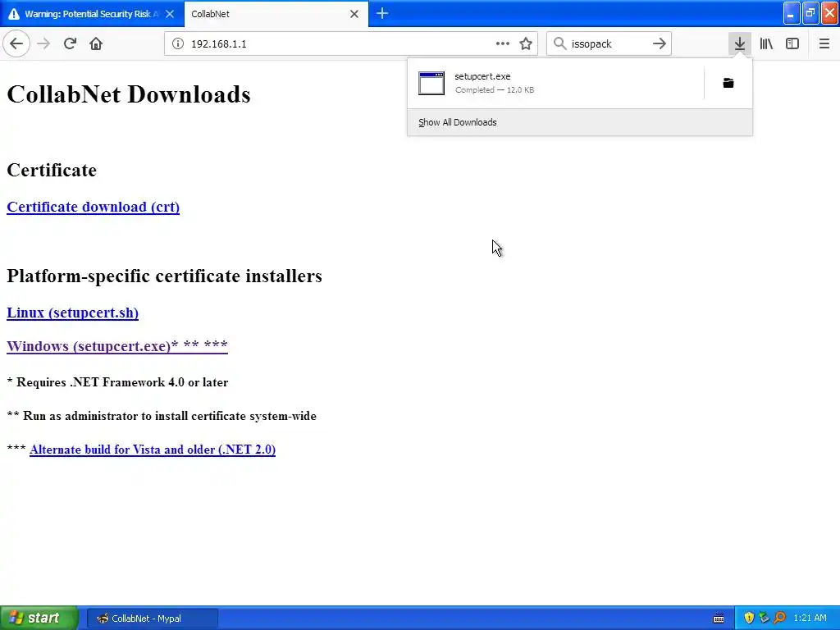This screenshot has height=630, width=840.
Task: Click the setupcert.exe file name
Action: tap(482, 76)
